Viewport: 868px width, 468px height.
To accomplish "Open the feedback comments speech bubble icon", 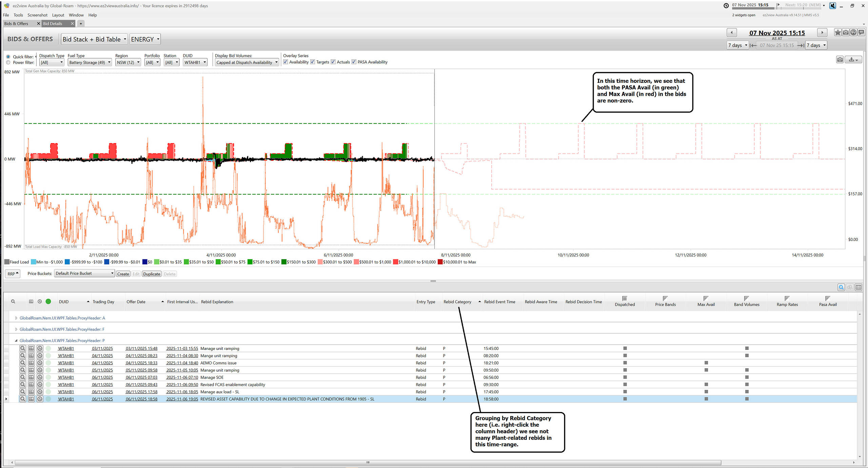I will tap(861, 33).
